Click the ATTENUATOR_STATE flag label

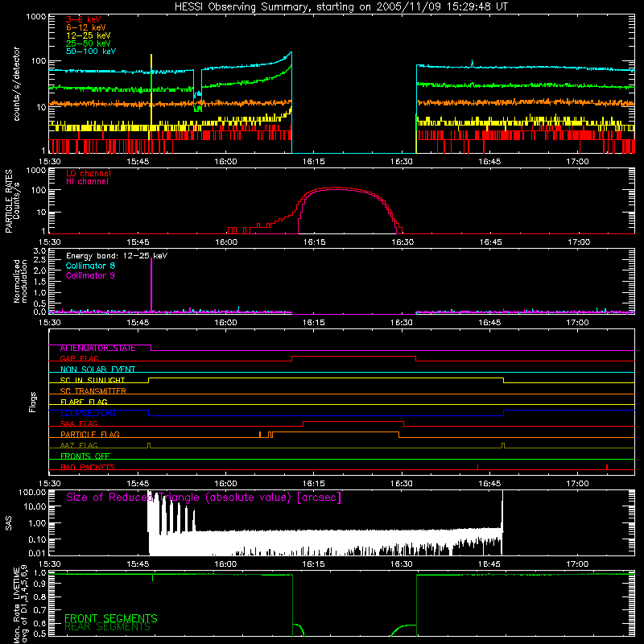point(97,349)
